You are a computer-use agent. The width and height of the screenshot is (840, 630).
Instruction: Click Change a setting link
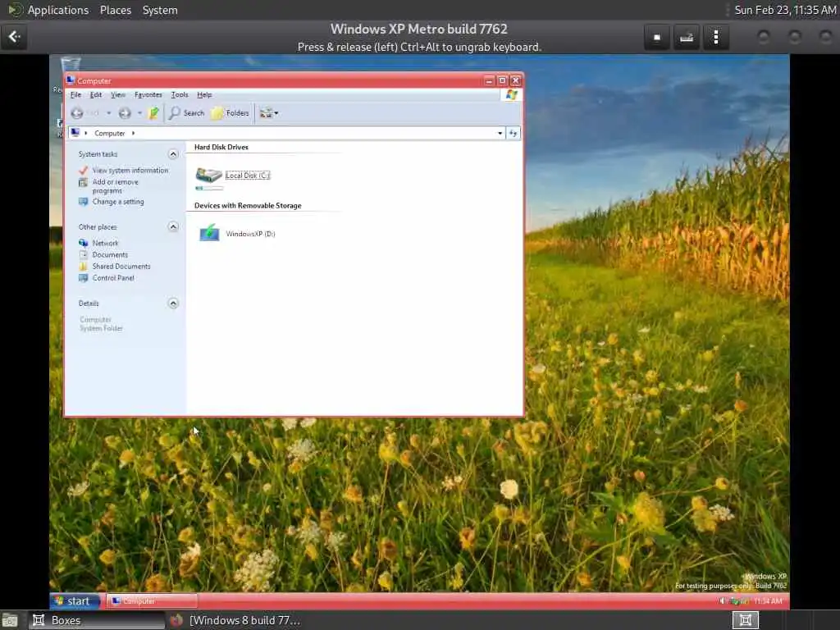118,202
